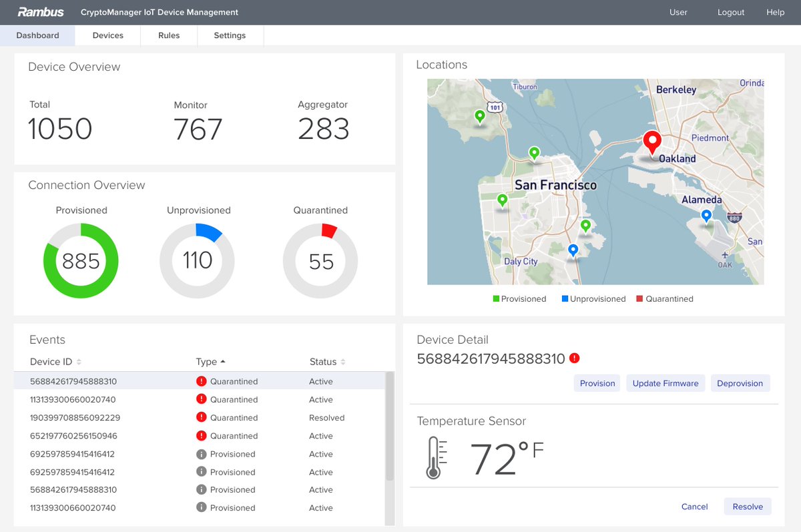Image resolution: width=801 pixels, height=532 pixels.
Task: Select Device ID 652197760256150946 in Events
Action: [x=73, y=435]
